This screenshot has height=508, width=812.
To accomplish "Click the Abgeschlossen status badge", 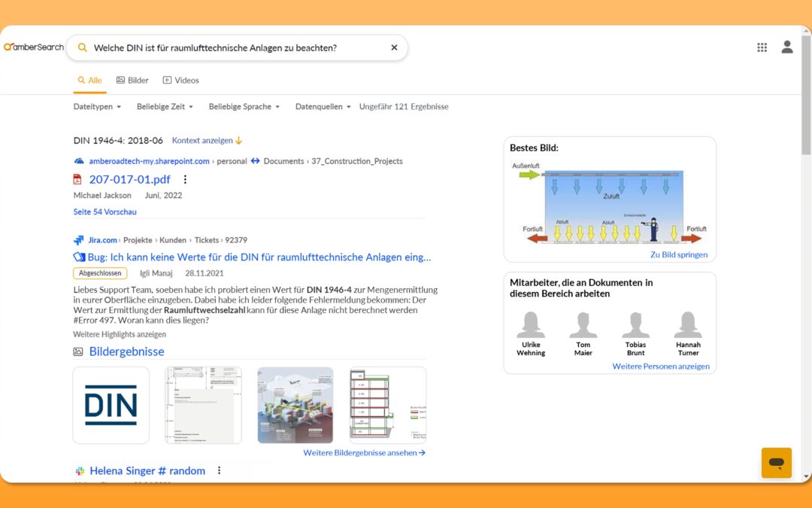I will coord(100,273).
